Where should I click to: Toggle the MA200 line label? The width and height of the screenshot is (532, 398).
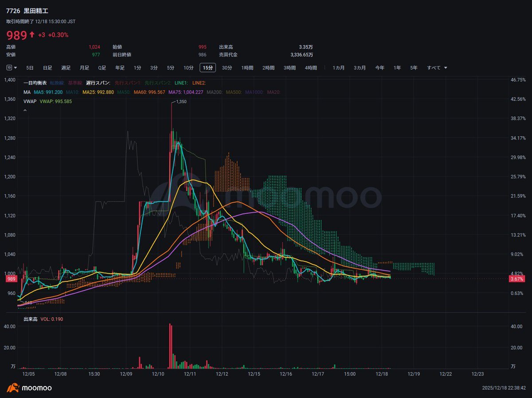pos(215,92)
